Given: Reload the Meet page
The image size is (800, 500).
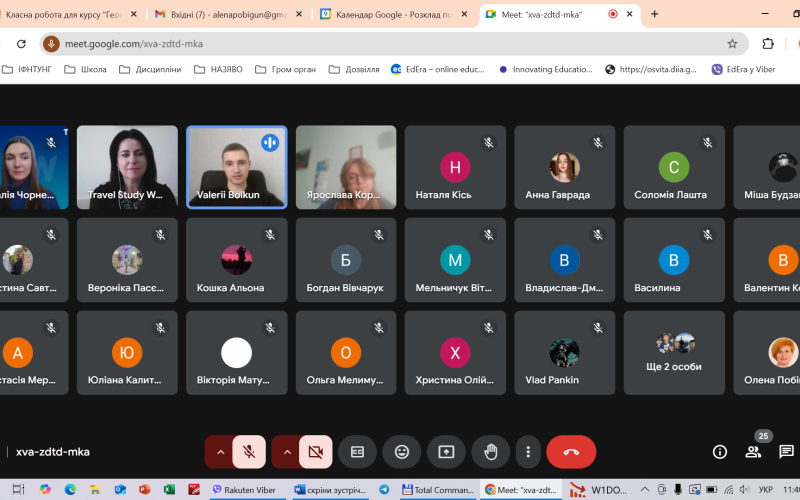Looking at the screenshot, I should [x=21, y=44].
